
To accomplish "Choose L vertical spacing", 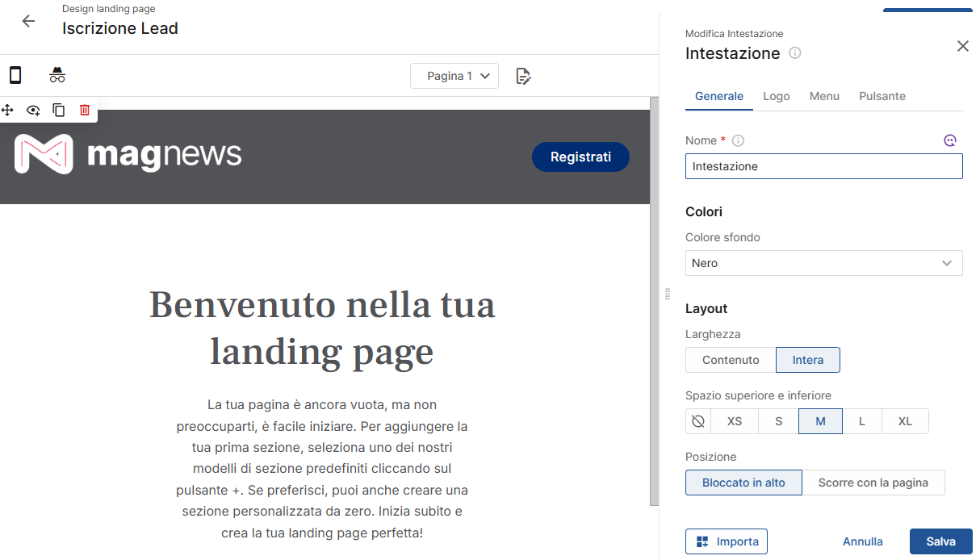I will 862,421.
